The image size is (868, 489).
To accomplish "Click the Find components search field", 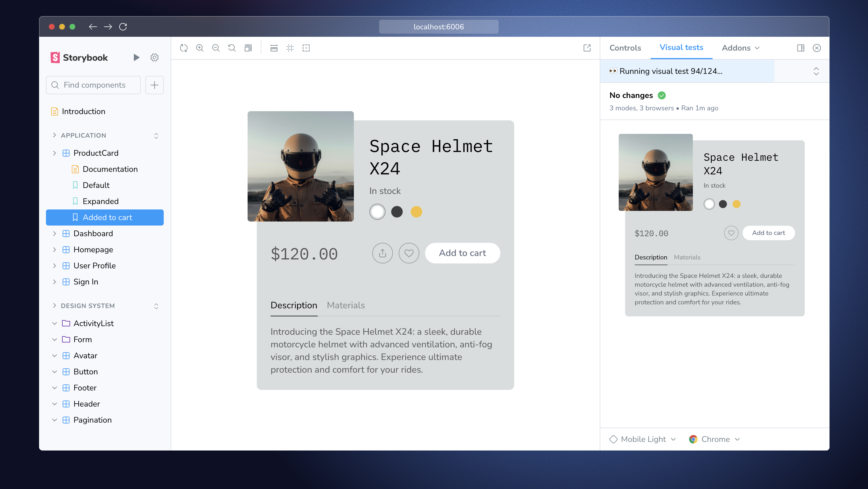I will pos(94,85).
